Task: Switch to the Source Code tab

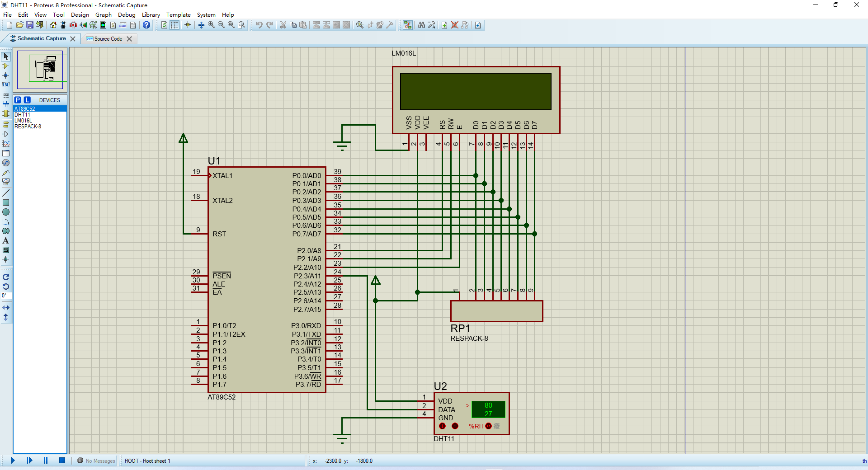Action: tap(108, 39)
